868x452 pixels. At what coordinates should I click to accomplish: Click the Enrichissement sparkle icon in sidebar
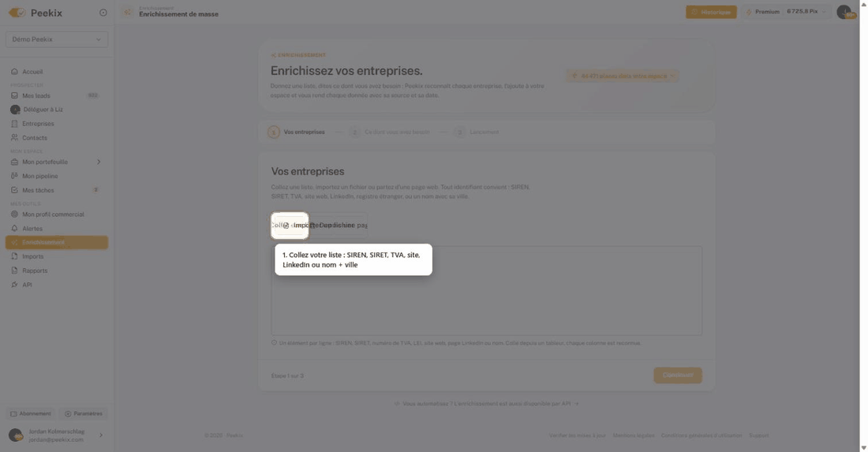point(14,242)
